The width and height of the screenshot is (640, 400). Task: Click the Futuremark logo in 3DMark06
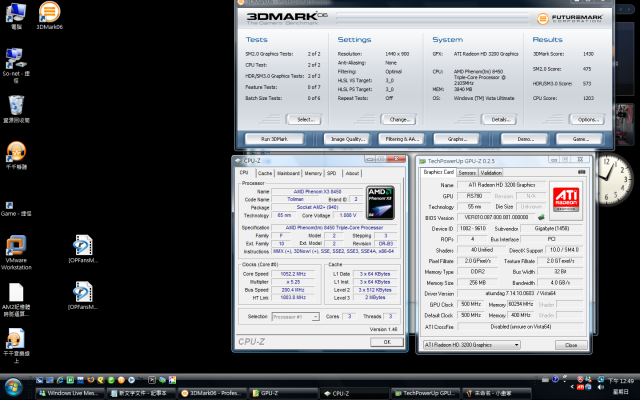pyautogui.click(x=569, y=18)
